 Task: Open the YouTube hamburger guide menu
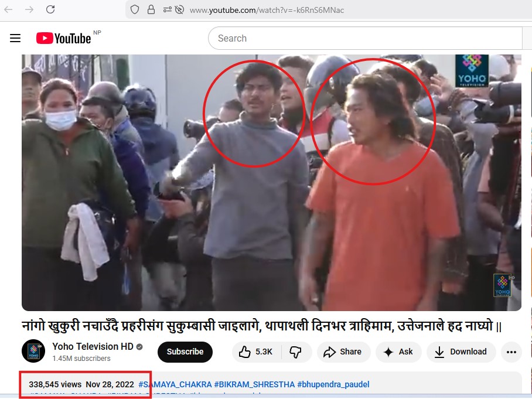[15, 39]
